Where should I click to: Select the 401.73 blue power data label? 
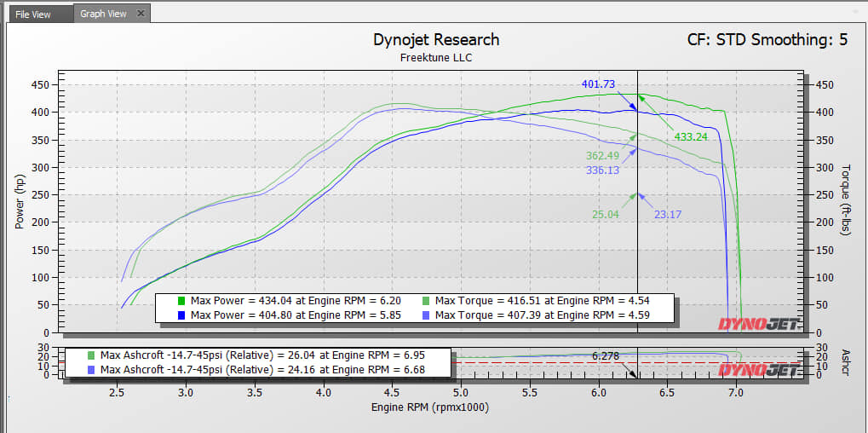click(598, 84)
